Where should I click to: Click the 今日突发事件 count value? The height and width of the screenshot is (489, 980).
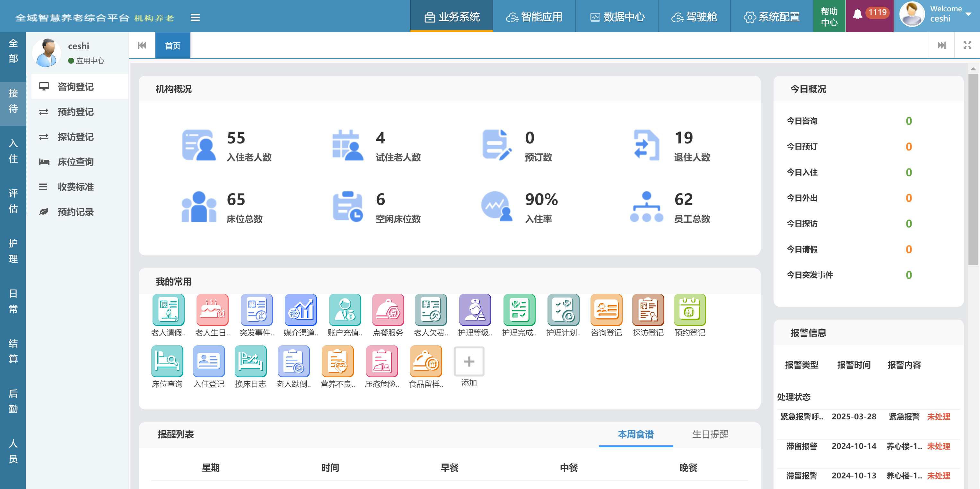908,275
